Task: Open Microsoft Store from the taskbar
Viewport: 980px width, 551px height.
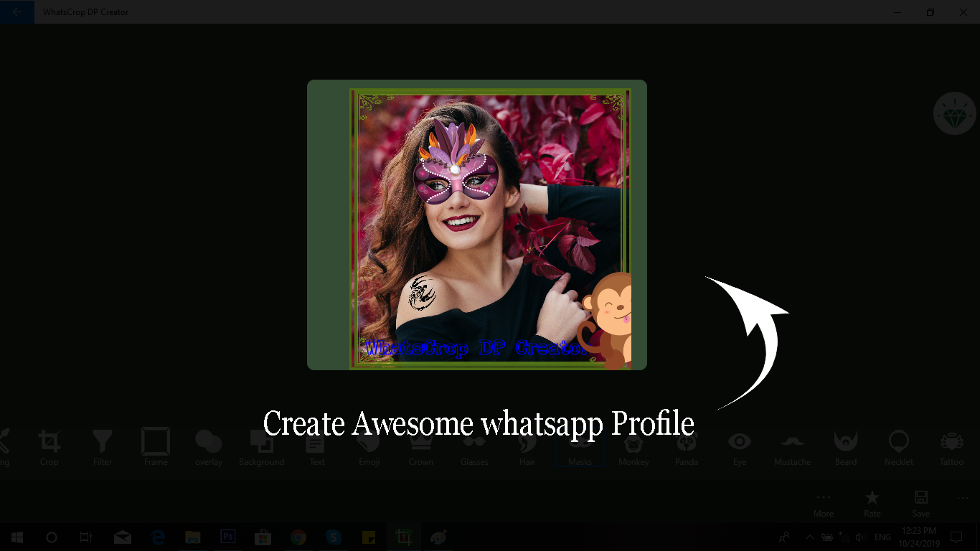Action: [263, 537]
